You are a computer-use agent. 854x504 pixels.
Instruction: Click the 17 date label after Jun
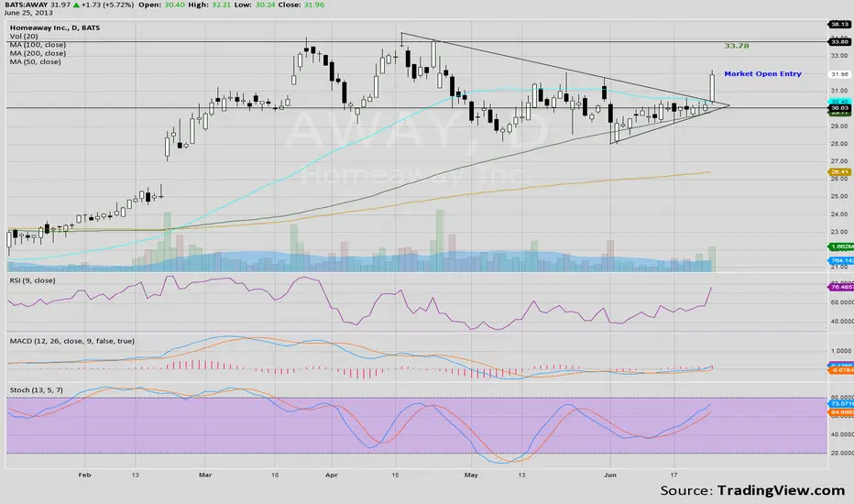673,475
